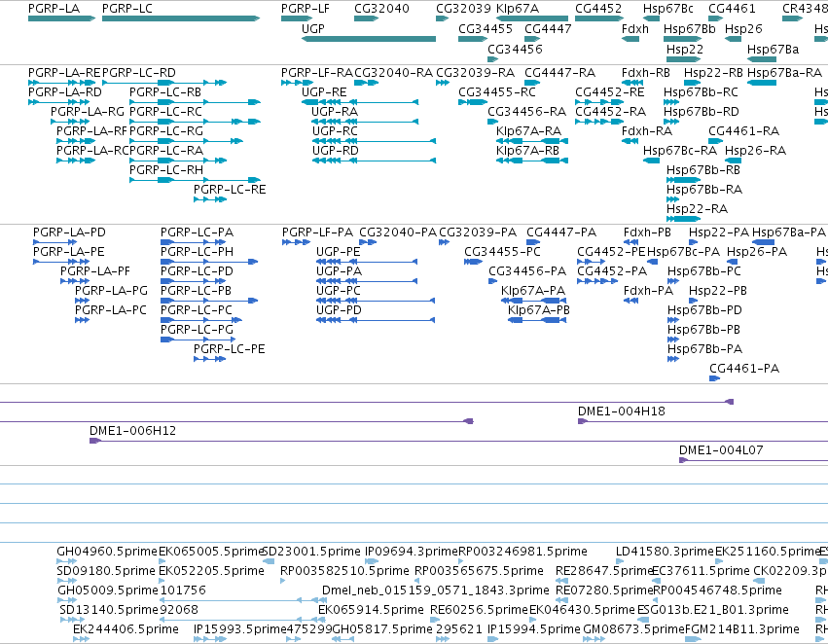Click transcript PGRP-LC-RE
Screen dimensions: 828x644
[209, 199]
